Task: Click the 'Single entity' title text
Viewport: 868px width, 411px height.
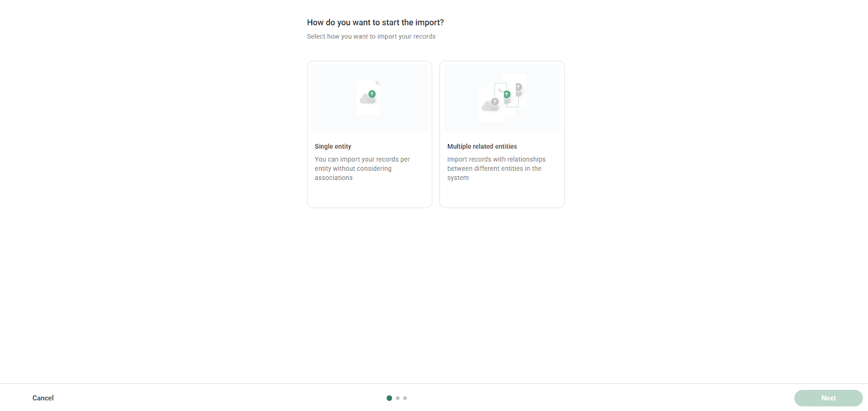Action: 333,146
